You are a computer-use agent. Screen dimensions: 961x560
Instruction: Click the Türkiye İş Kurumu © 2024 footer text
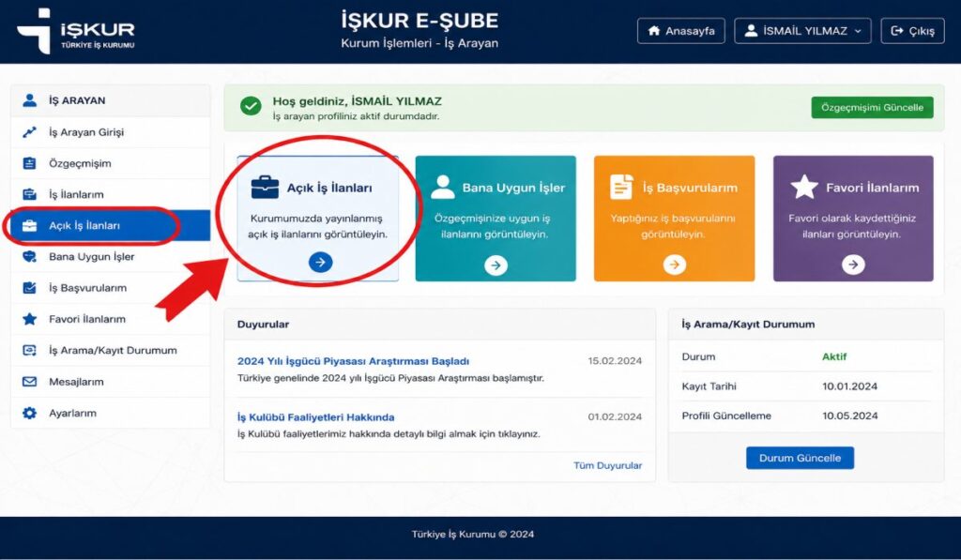pos(473,535)
